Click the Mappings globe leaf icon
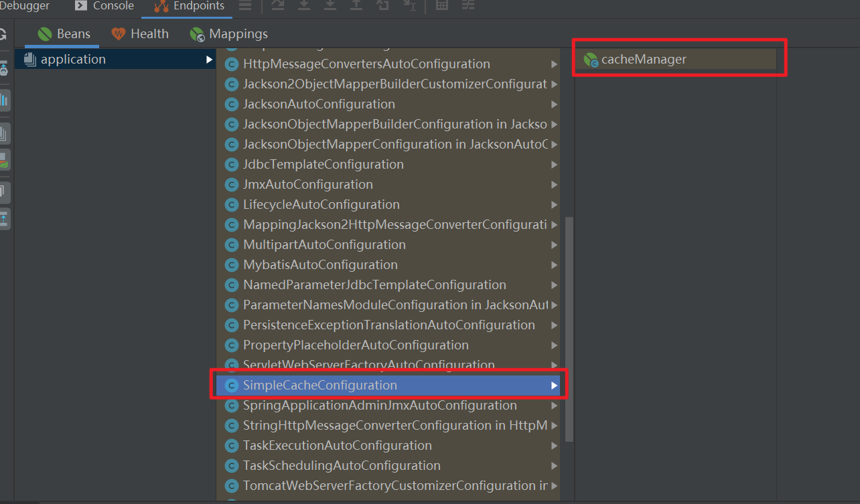 (x=197, y=34)
